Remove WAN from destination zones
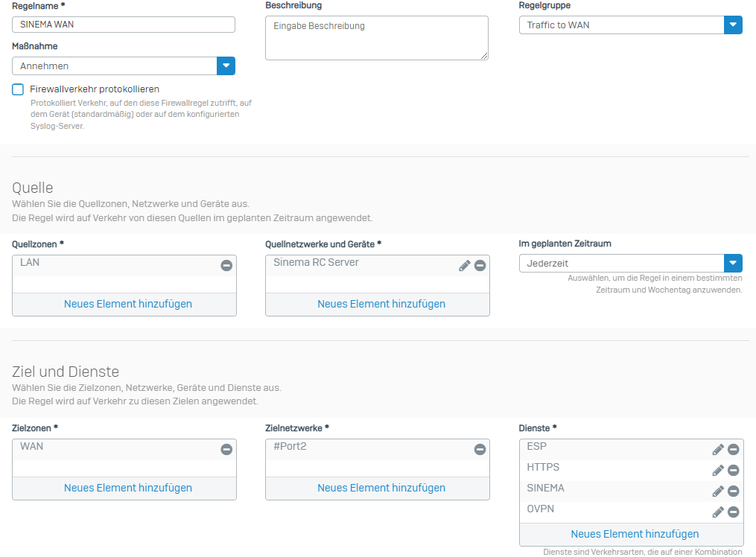The image size is (756, 557). [x=226, y=449]
